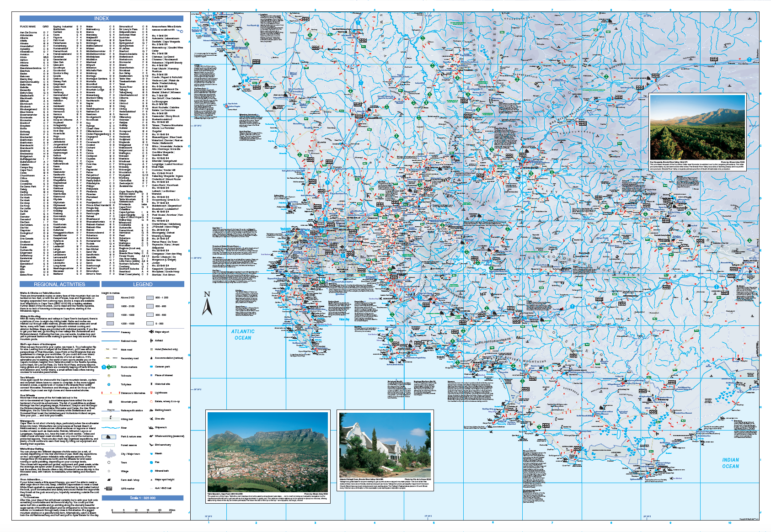The image size is (771, 532).
Task: Click the 'PLACE NAME' index column heading
Action: (27, 27)
